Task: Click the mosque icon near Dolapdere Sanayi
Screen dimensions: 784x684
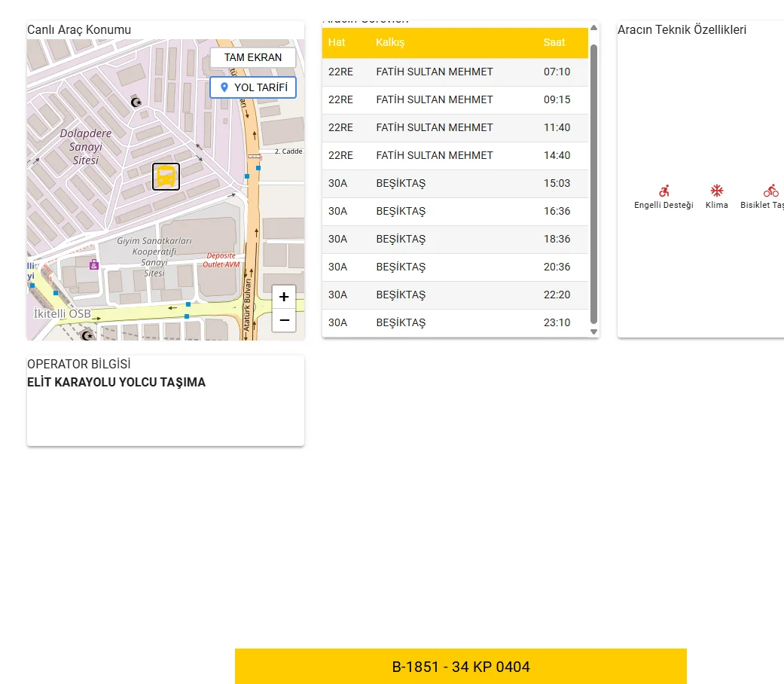Action: pos(136,102)
